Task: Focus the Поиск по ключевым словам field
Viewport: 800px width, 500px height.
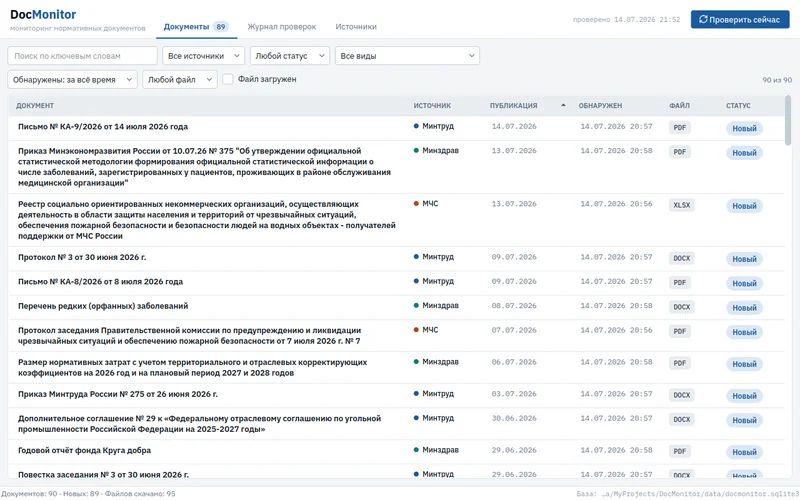Action: [x=82, y=56]
